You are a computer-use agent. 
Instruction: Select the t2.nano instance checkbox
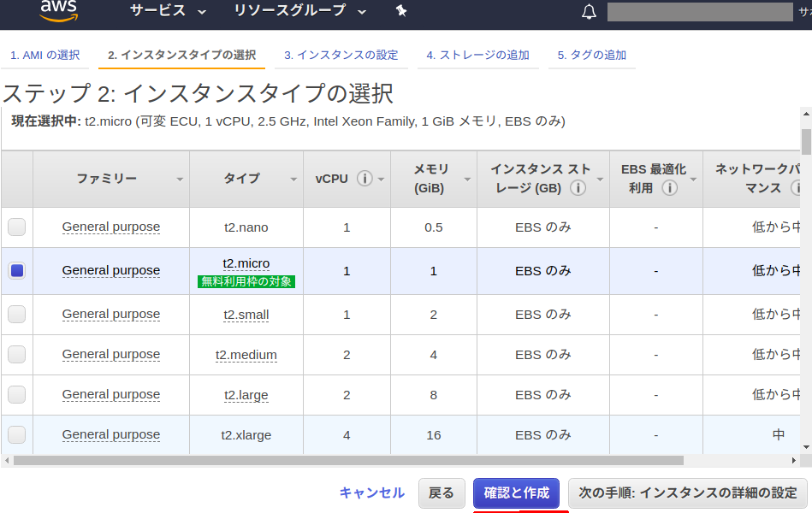16,227
